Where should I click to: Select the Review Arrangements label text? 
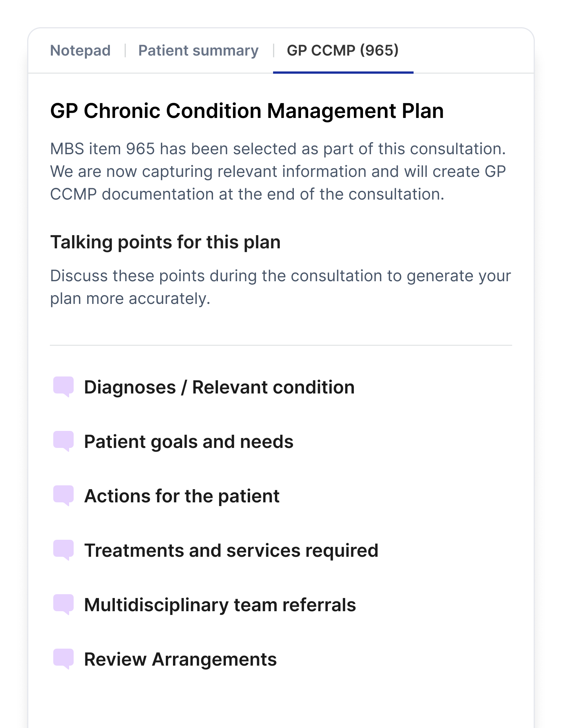(x=180, y=660)
